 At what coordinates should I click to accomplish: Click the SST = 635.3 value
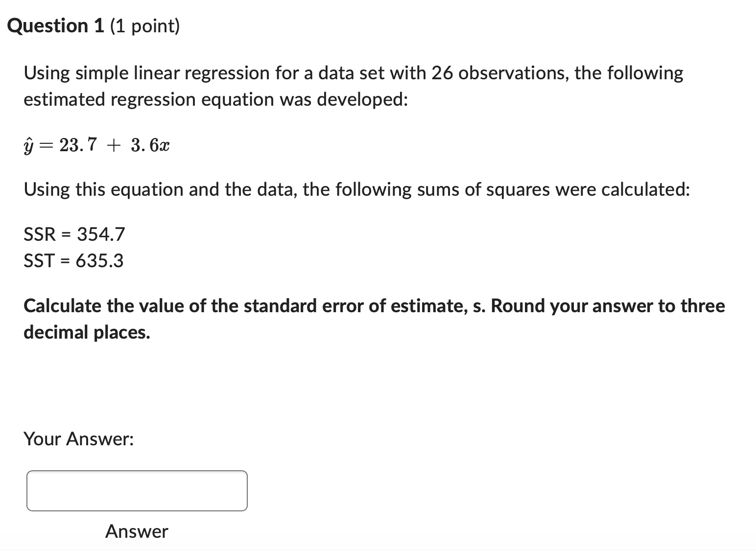pos(73,261)
